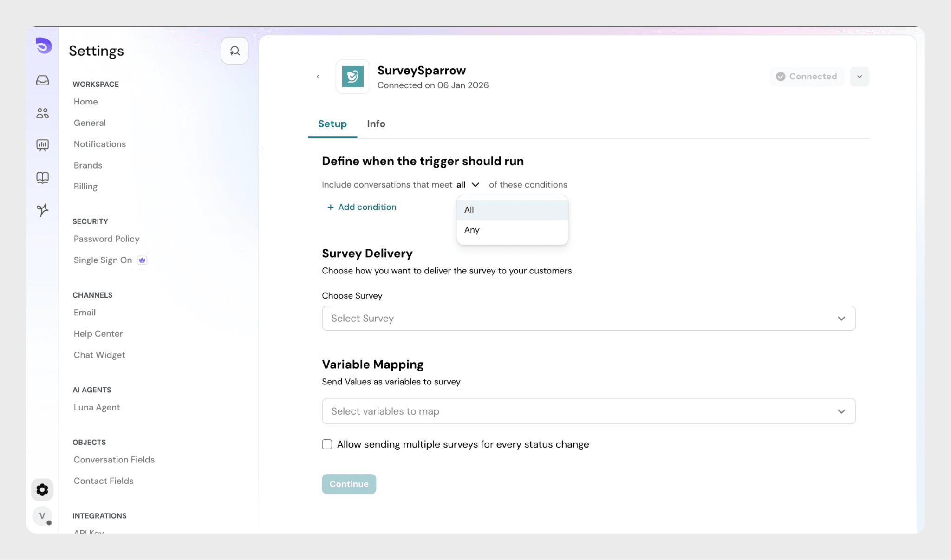The image size is (951, 560).
Task: Open the reports chart icon
Action: (x=42, y=145)
